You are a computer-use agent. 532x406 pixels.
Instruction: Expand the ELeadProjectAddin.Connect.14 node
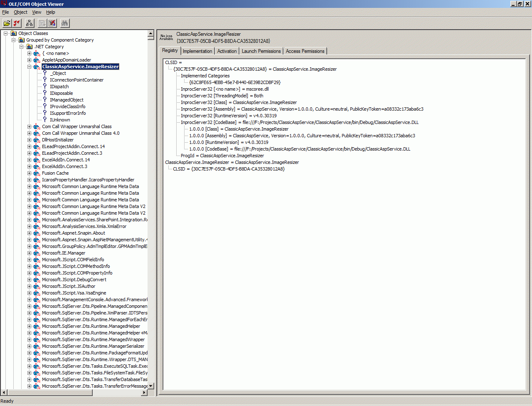30,146
